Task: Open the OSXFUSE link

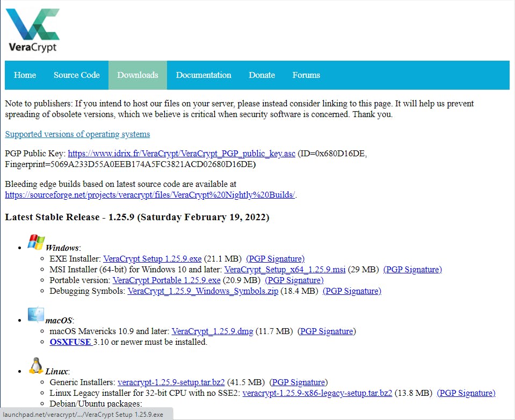Action: coord(70,342)
